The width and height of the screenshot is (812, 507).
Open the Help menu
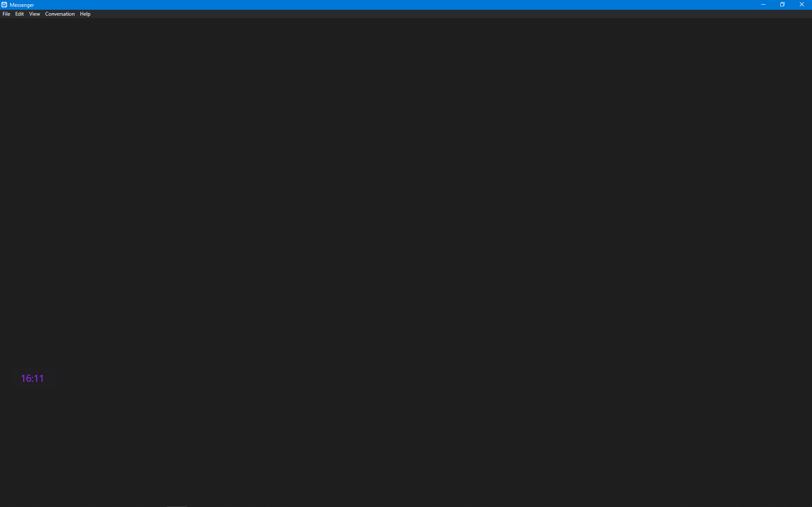[x=85, y=14]
